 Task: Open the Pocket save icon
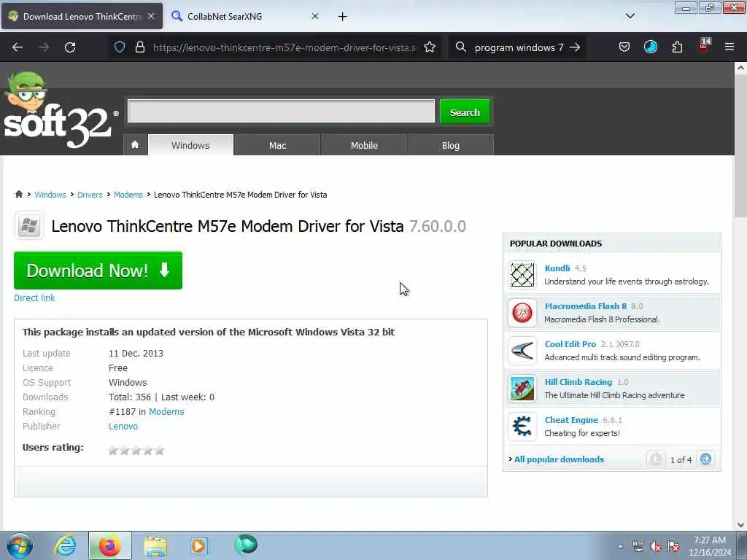(x=624, y=47)
